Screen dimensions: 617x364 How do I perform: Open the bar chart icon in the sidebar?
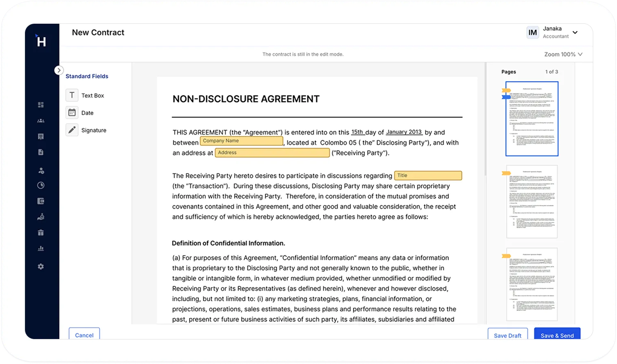pyautogui.click(x=41, y=248)
